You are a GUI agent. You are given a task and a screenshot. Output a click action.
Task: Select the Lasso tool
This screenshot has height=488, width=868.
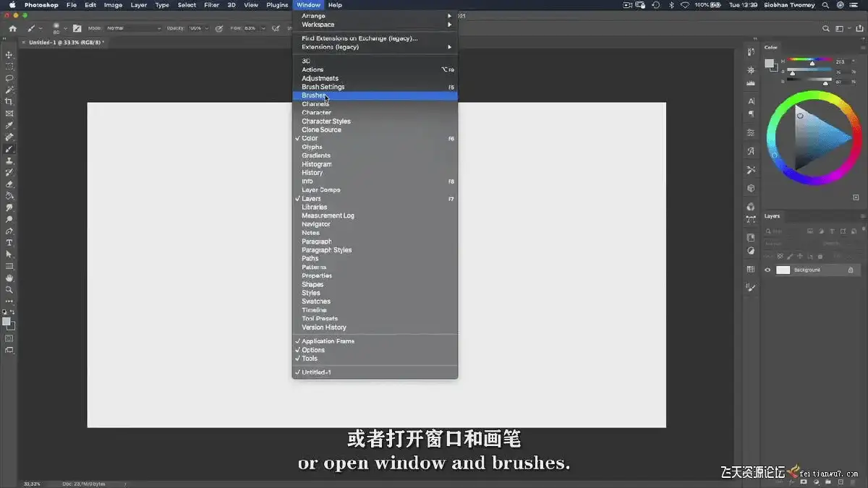(9, 78)
